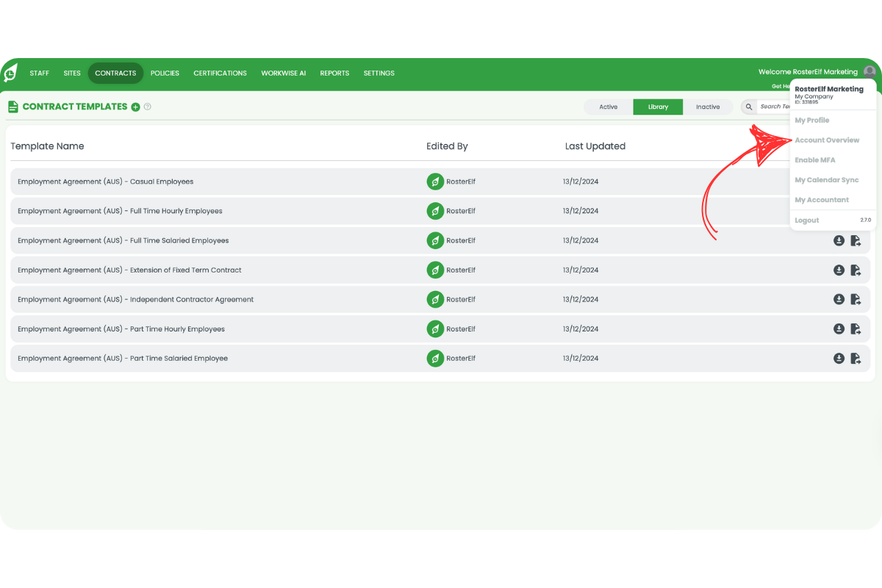Click the 13/12/2024 date in Casual Employees row

click(581, 182)
